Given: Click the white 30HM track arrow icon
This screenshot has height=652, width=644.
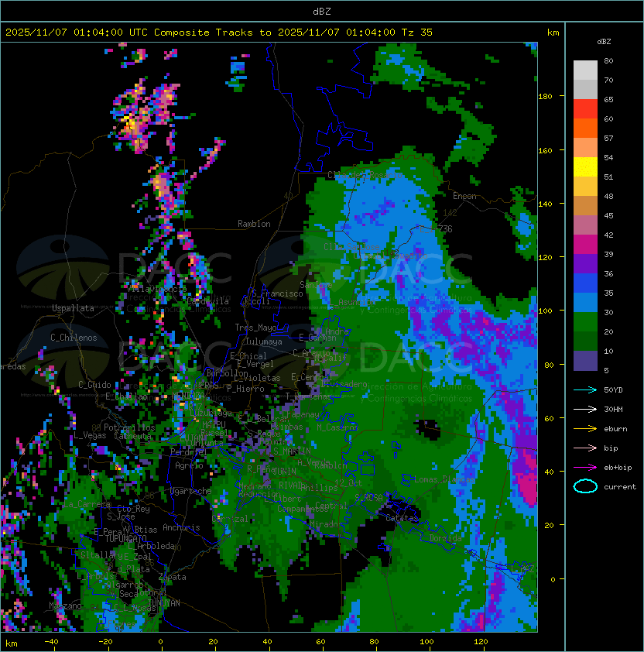Looking at the screenshot, I should [x=585, y=409].
